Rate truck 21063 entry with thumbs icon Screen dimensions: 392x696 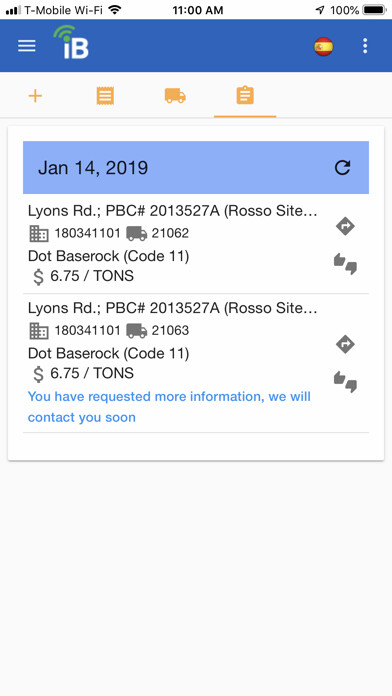pyautogui.click(x=345, y=382)
